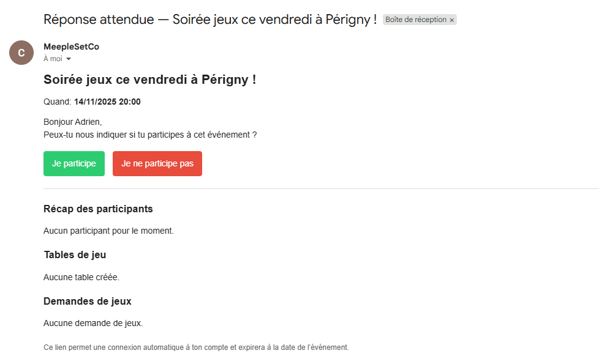Click the event date 14/11/2025 20:00
The image size is (599, 364).
click(107, 102)
